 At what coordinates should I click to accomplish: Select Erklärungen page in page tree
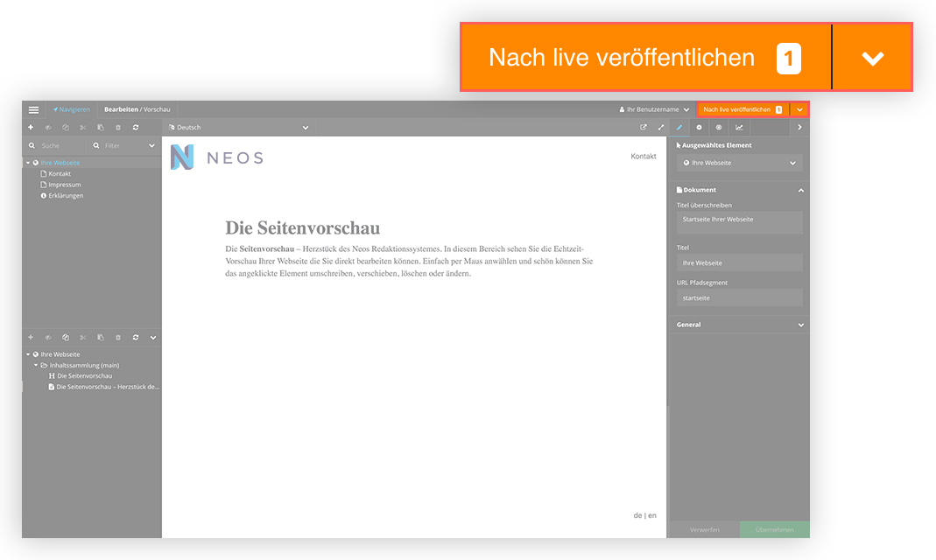pyautogui.click(x=66, y=196)
